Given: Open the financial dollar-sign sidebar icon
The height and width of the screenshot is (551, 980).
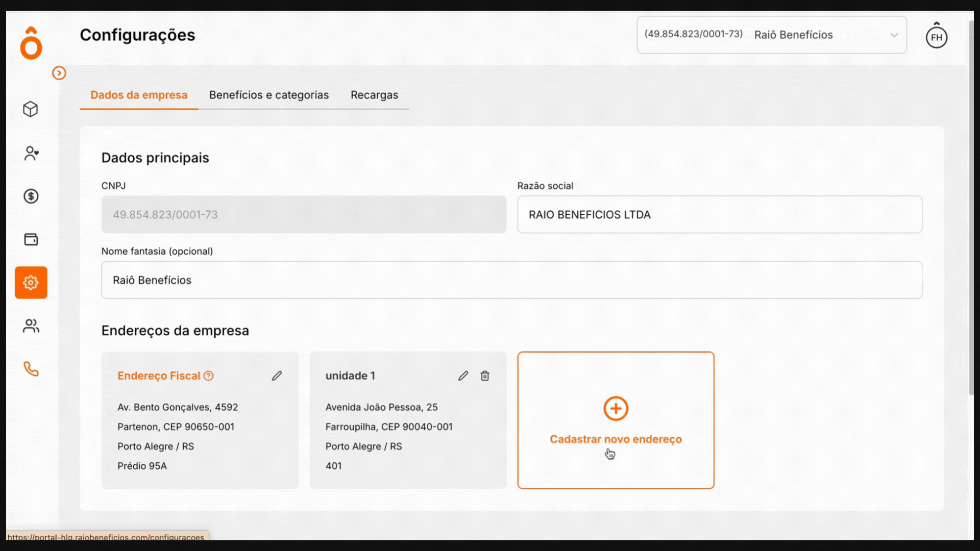Looking at the screenshot, I should pos(31,196).
